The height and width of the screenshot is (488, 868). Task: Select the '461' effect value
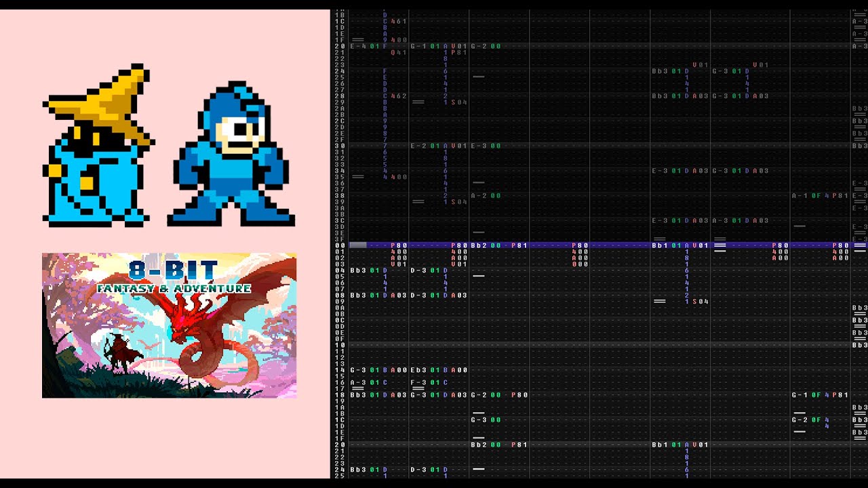pos(399,22)
